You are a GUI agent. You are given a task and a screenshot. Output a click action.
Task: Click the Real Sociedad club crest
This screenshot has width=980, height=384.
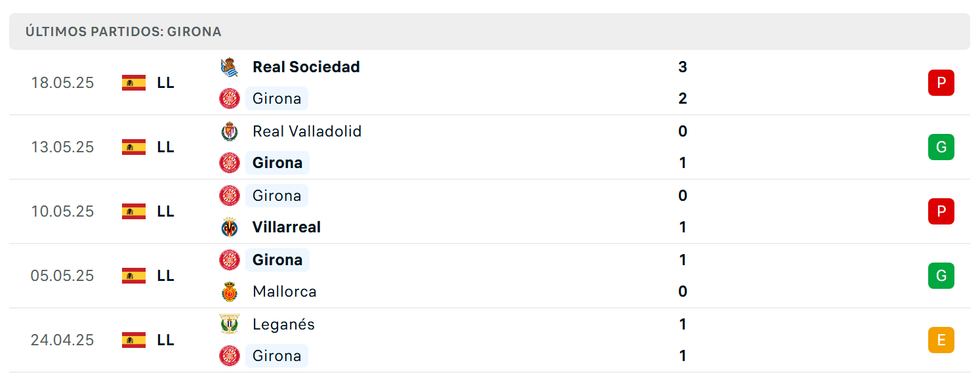(230, 67)
